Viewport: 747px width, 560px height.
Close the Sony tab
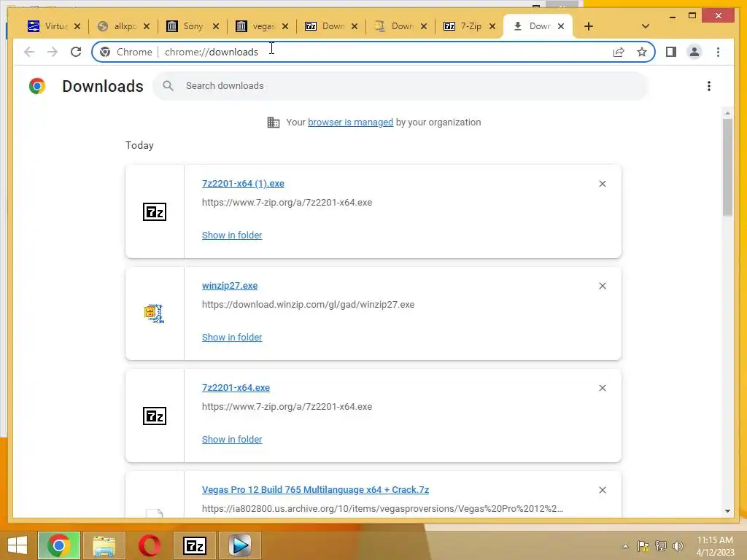pyautogui.click(x=216, y=26)
